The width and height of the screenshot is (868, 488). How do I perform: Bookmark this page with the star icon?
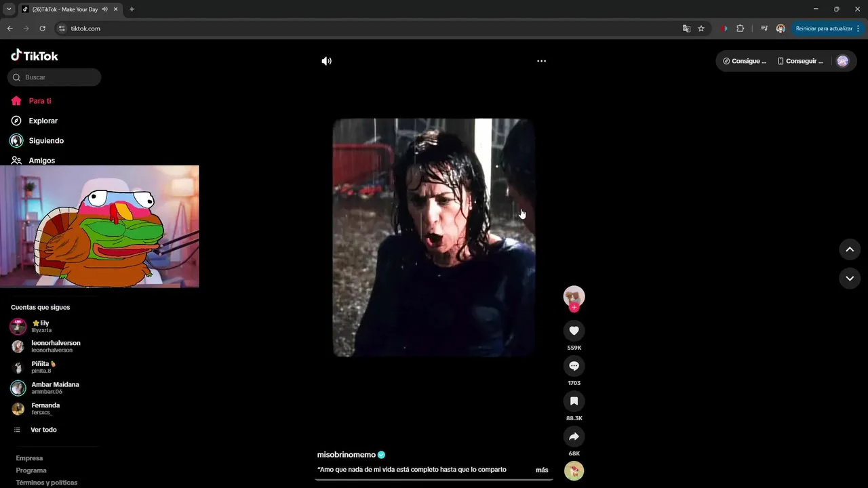(x=701, y=28)
